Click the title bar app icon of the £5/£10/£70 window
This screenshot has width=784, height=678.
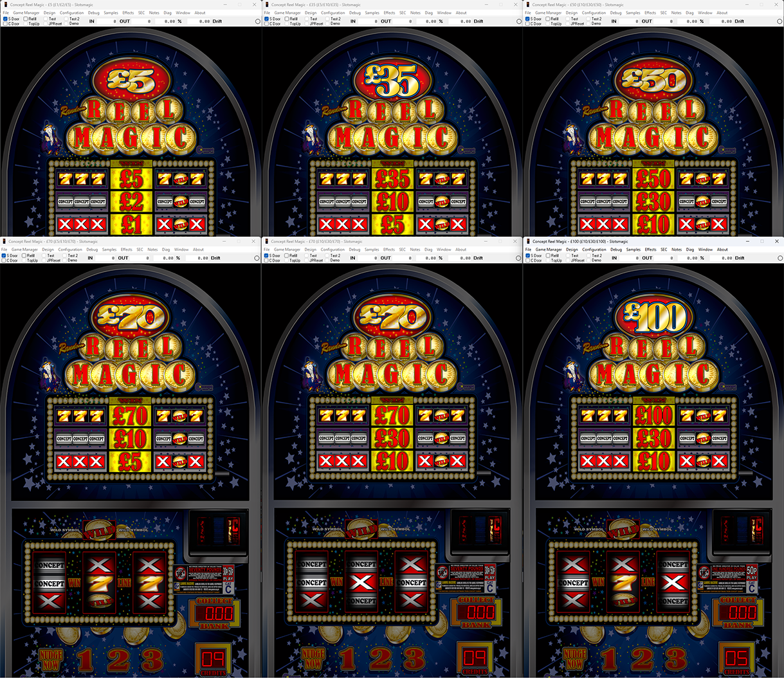(5, 241)
